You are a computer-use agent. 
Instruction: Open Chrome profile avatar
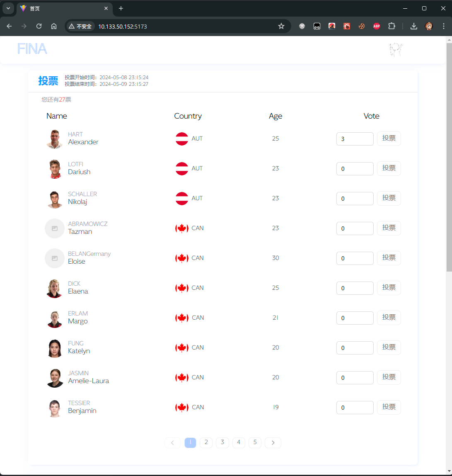pos(429,27)
